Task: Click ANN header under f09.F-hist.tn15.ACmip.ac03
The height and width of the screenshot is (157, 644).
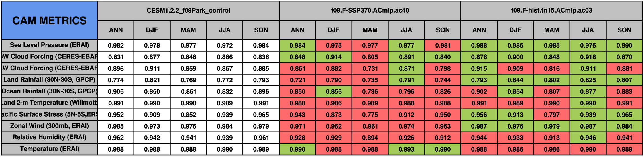Action: (479, 30)
